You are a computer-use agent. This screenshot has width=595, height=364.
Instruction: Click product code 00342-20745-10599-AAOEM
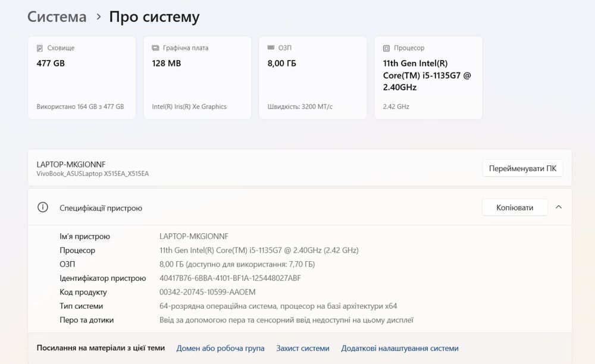pyautogui.click(x=207, y=292)
